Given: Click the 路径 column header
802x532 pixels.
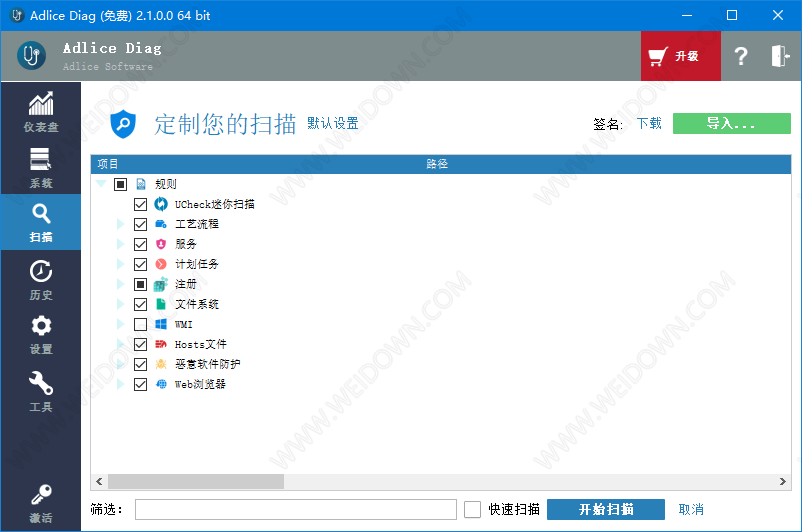Looking at the screenshot, I should [437, 164].
